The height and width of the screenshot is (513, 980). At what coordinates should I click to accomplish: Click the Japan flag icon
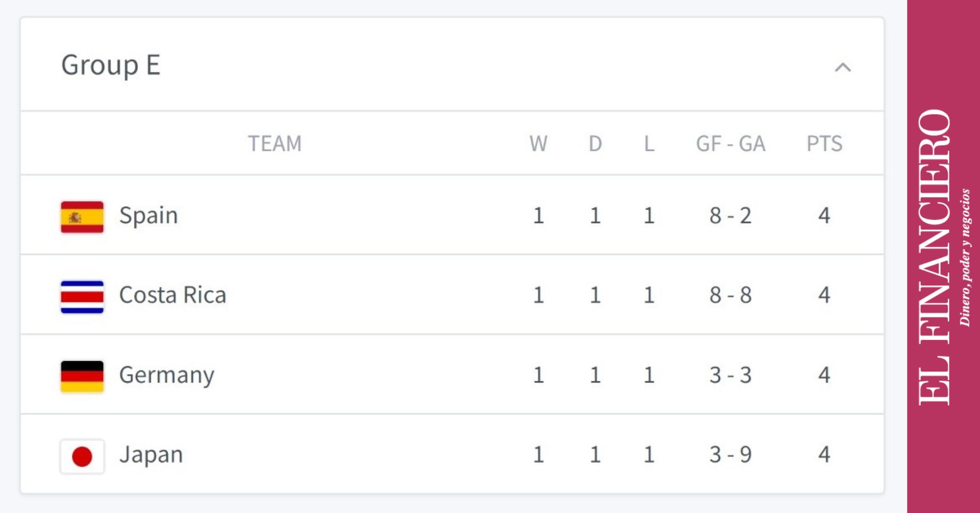[82, 456]
